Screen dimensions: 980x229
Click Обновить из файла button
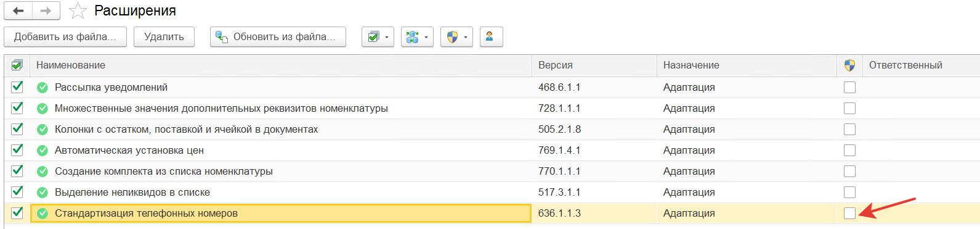278,37
